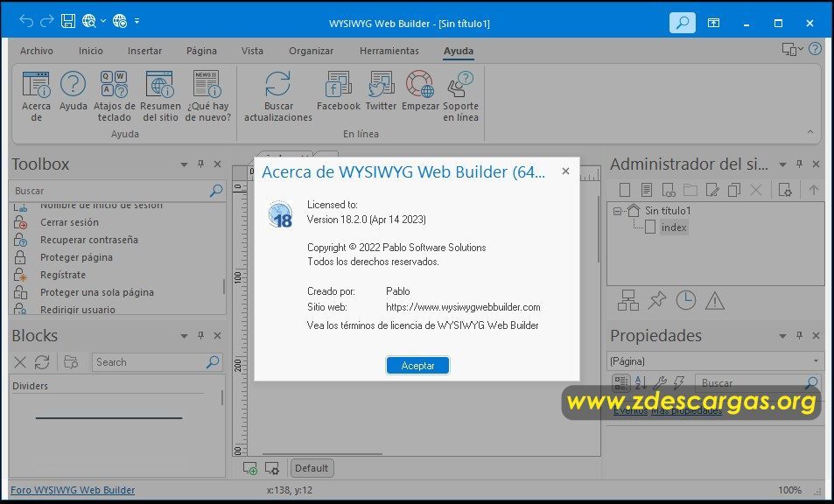
Task: Collapse the ribbon with the chevron
Action: (810, 132)
